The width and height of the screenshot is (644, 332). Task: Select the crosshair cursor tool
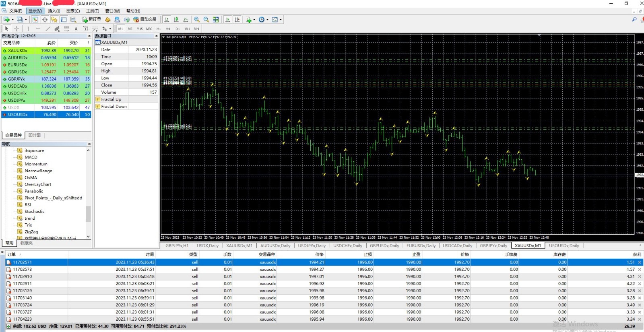pyautogui.click(x=17, y=29)
